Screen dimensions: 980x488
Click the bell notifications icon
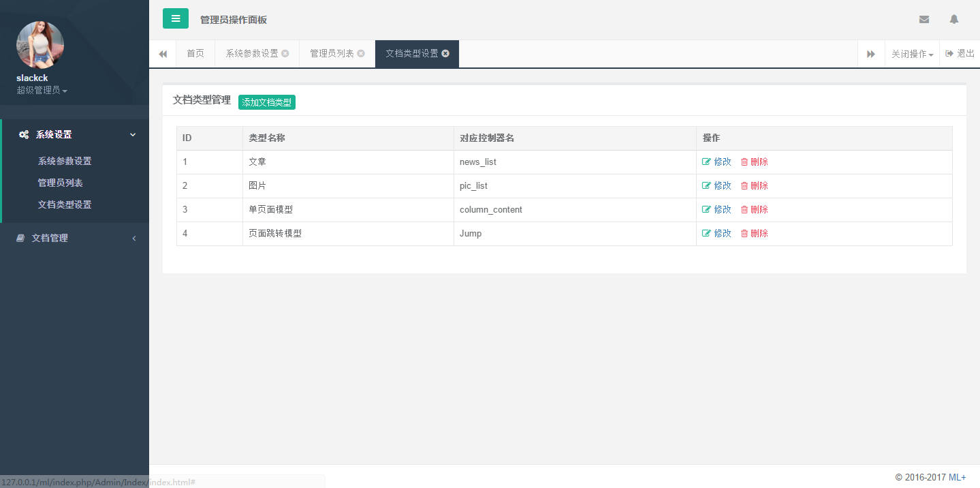pos(954,20)
